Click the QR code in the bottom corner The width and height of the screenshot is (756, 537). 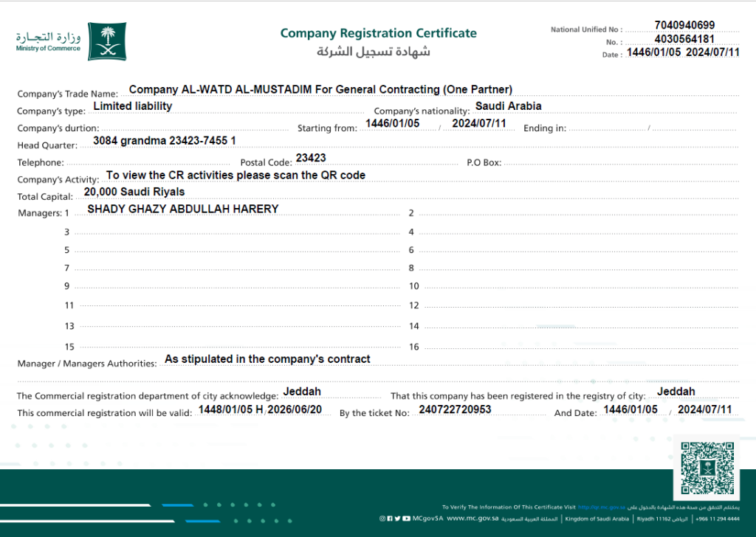tap(706, 468)
